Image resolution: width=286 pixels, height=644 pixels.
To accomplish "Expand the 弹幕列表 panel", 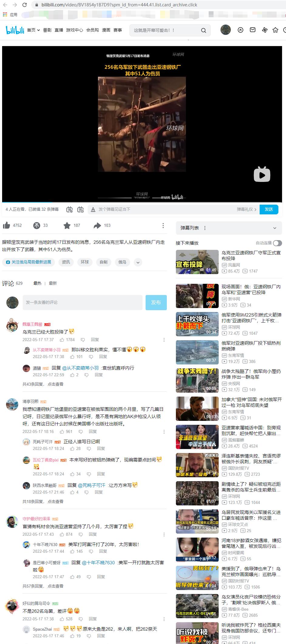I will point(275,228).
